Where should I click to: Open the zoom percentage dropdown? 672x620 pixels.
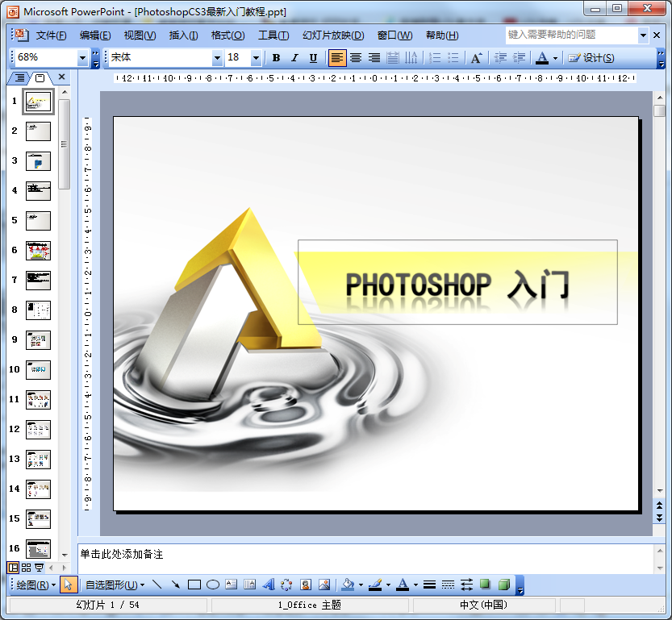click(82, 57)
